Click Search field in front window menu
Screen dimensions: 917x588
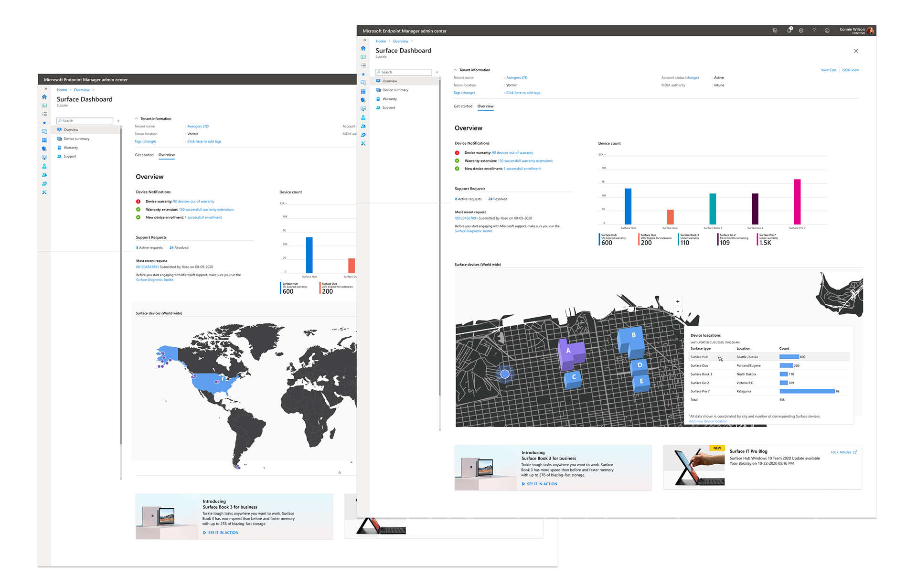tap(404, 72)
